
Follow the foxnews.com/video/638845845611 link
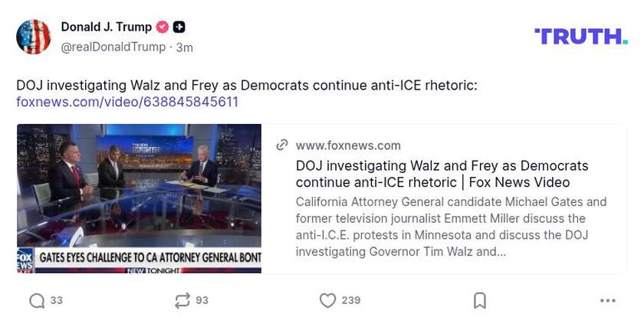(127, 102)
